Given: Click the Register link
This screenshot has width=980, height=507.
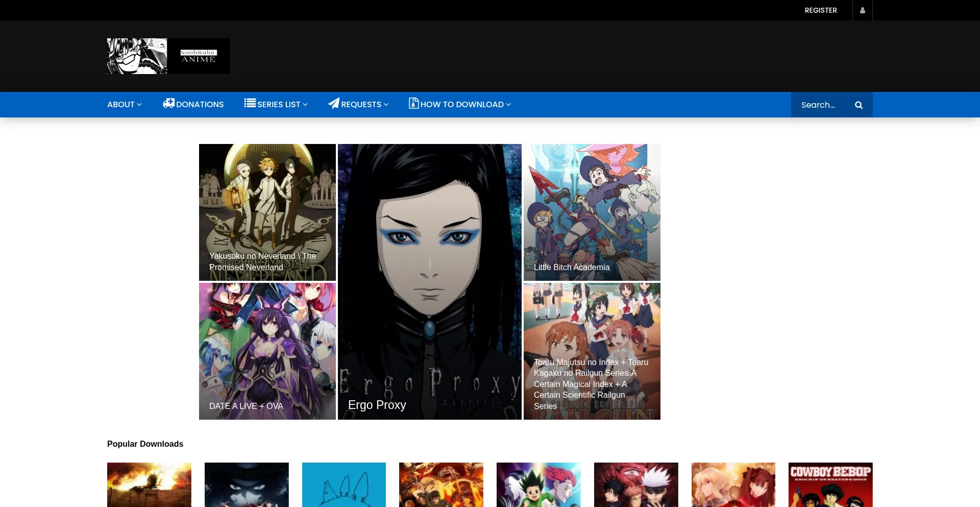Looking at the screenshot, I should coord(820,10).
